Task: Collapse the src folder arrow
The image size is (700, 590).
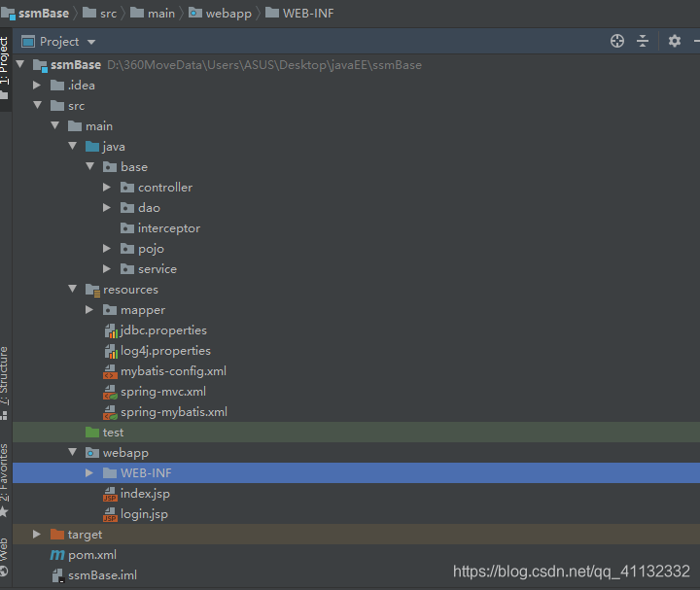Action: click(x=38, y=105)
